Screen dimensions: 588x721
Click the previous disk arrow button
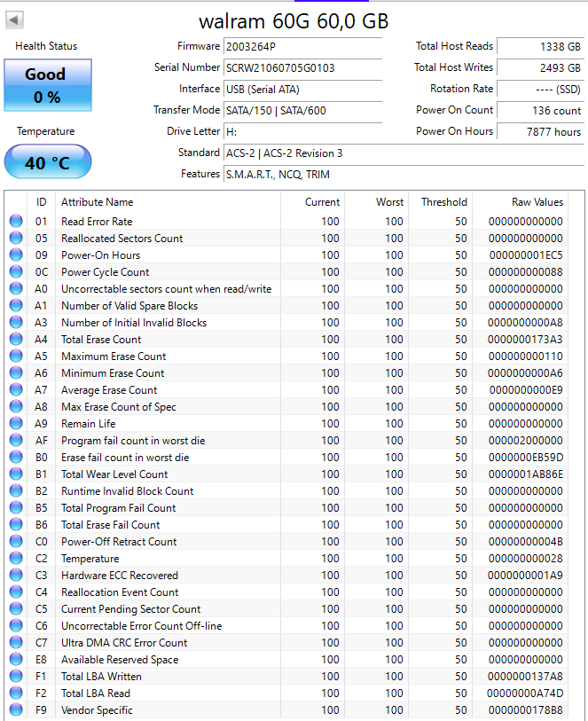(15, 20)
